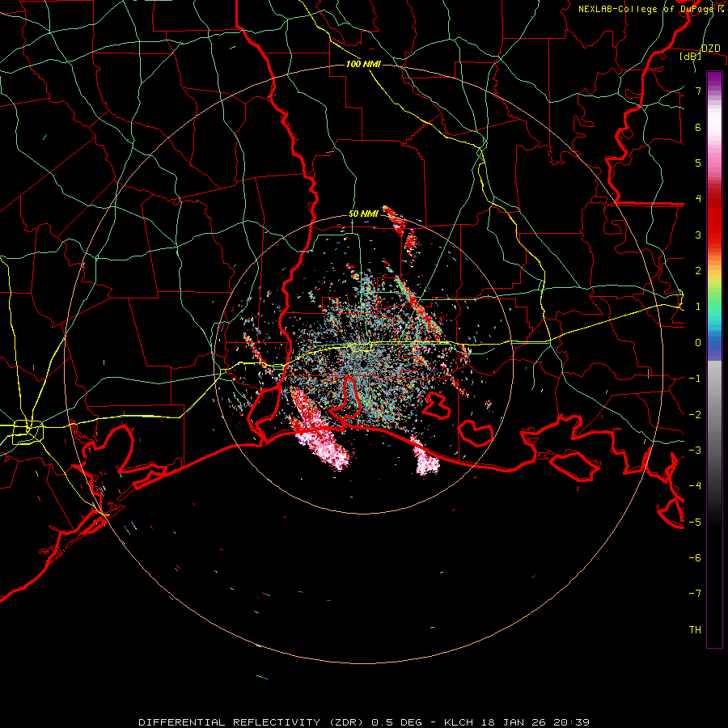This screenshot has width=728, height=728.
Task: Click the [dB] units label
Action: point(691,56)
